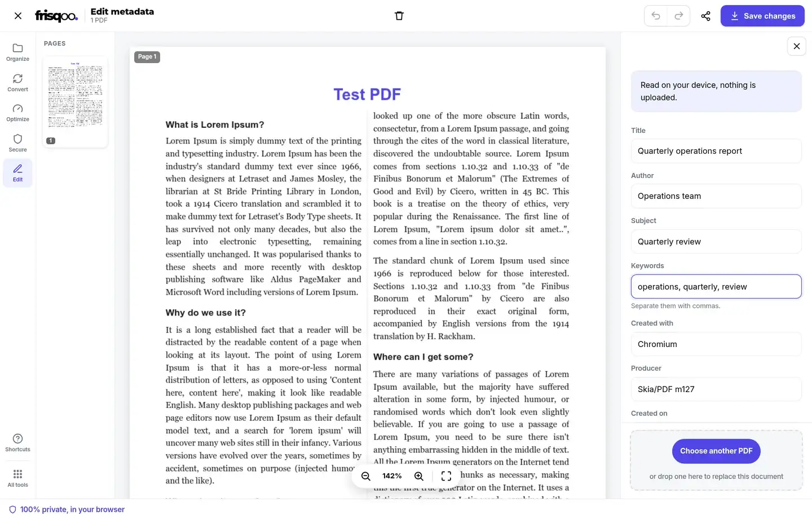The width and height of the screenshot is (812, 520).
Task: Click the 'Where can I get some?' heading
Action: 423,357
